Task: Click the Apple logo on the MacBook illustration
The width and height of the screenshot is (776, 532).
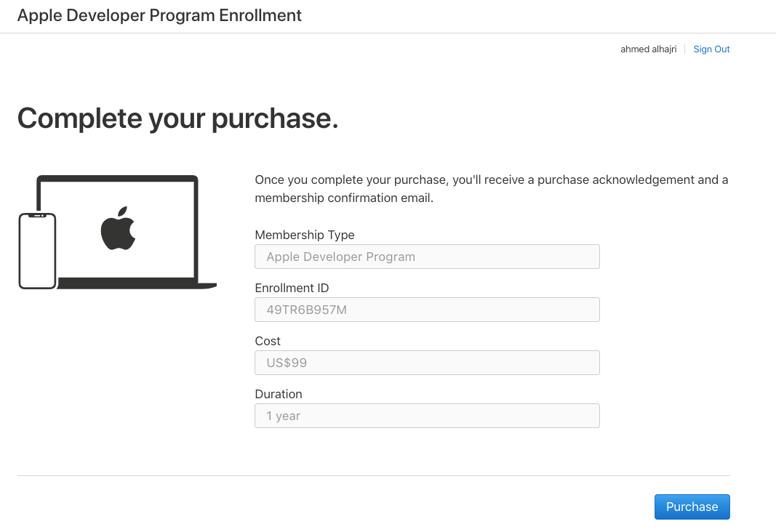Action: [x=119, y=230]
